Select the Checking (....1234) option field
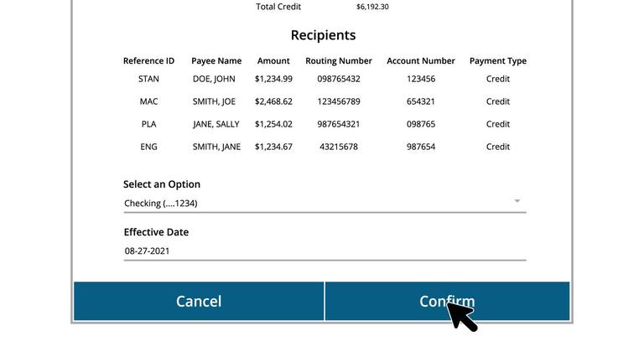Viewport: 644px width, 362px height. coord(325,203)
